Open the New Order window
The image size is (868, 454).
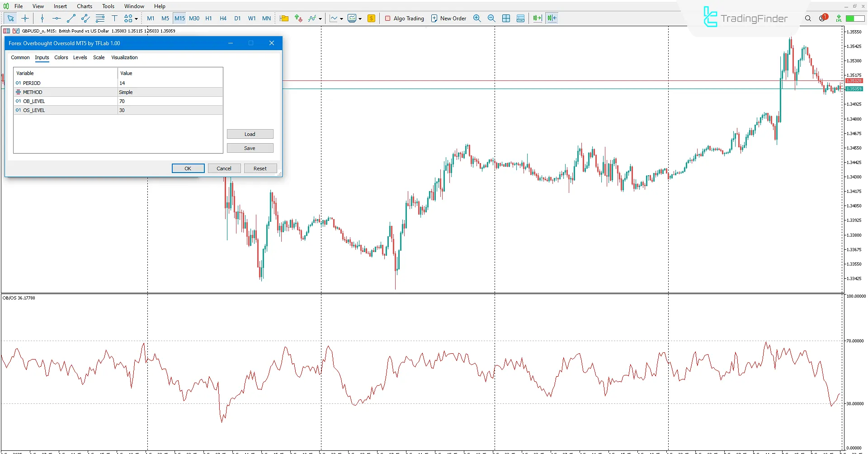(448, 19)
